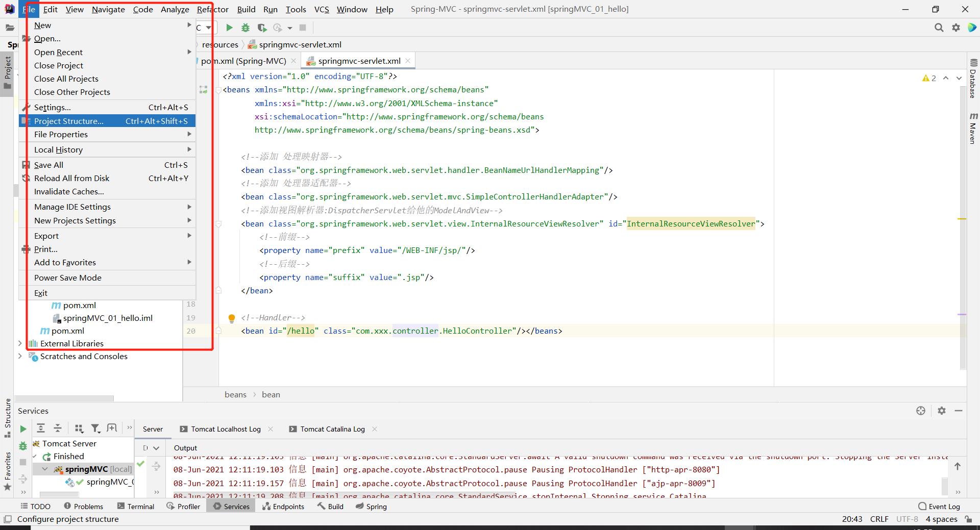Open the Edit menu
980x530 pixels.
point(50,9)
